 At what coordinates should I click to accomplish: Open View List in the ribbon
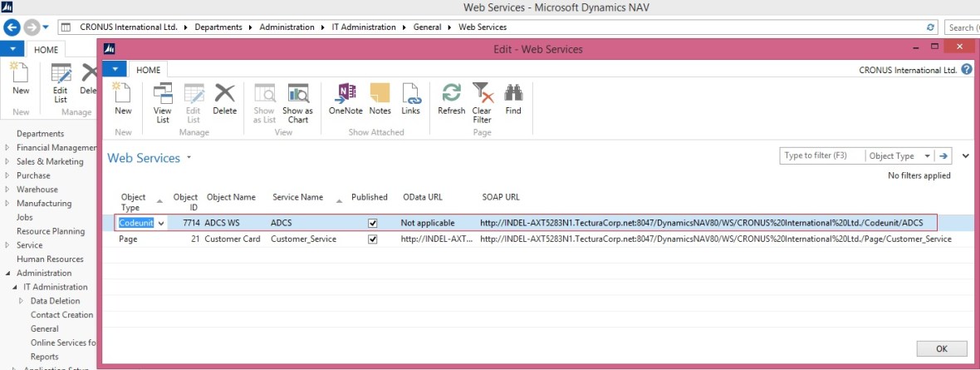(163, 96)
